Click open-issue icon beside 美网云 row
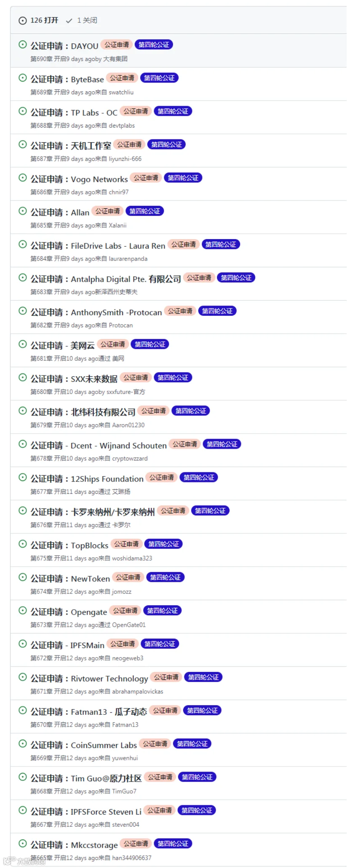Image resolution: width=347 pixels, height=868 pixels. pos(23,343)
